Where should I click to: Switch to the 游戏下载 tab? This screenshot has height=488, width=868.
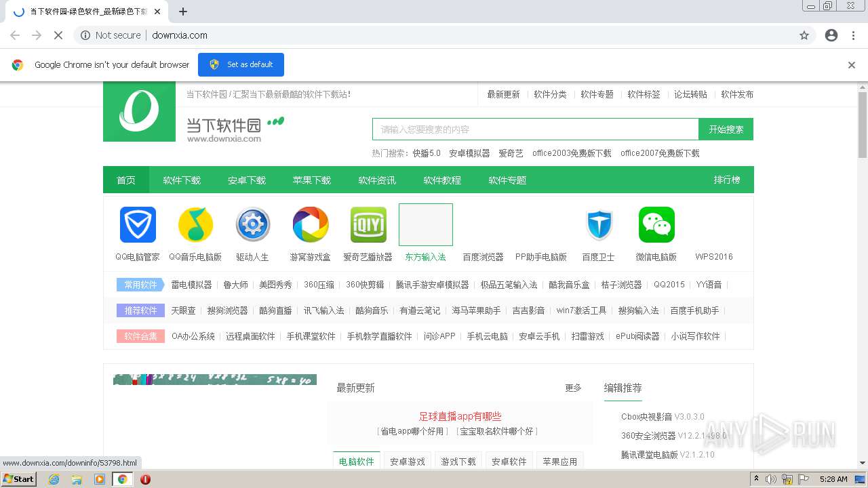(x=458, y=462)
